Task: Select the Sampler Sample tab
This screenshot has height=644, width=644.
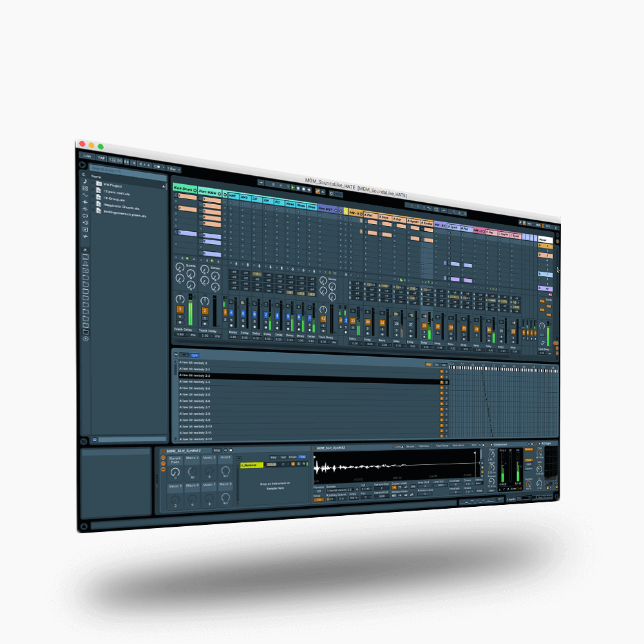Action: (x=410, y=446)
